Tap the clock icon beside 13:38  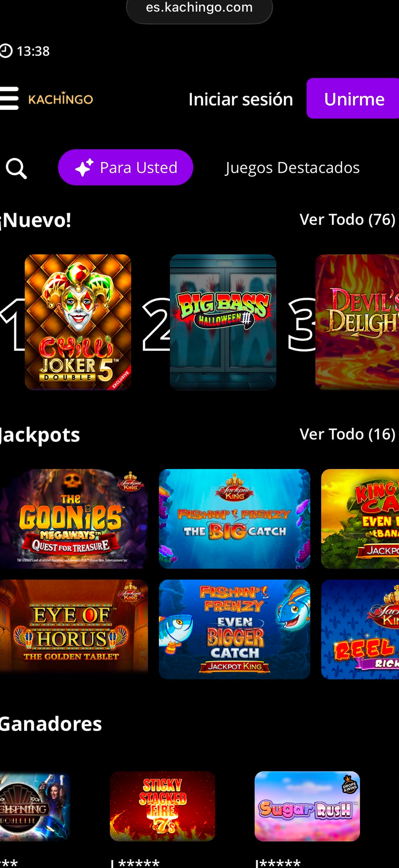(6, 51)
